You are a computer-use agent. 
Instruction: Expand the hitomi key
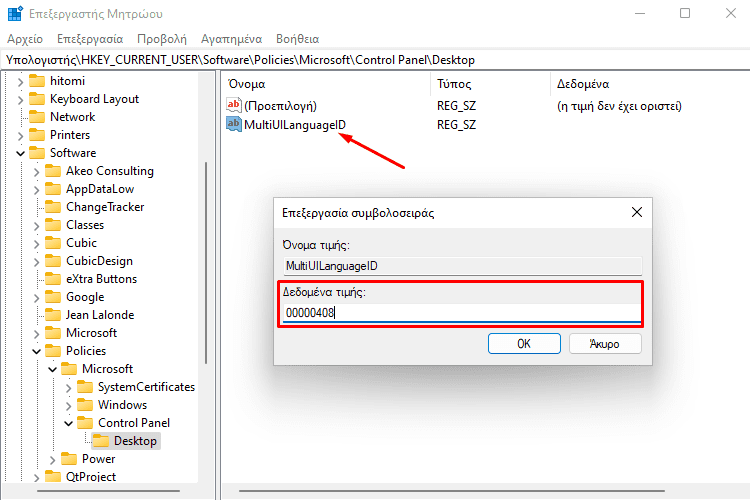20,82
